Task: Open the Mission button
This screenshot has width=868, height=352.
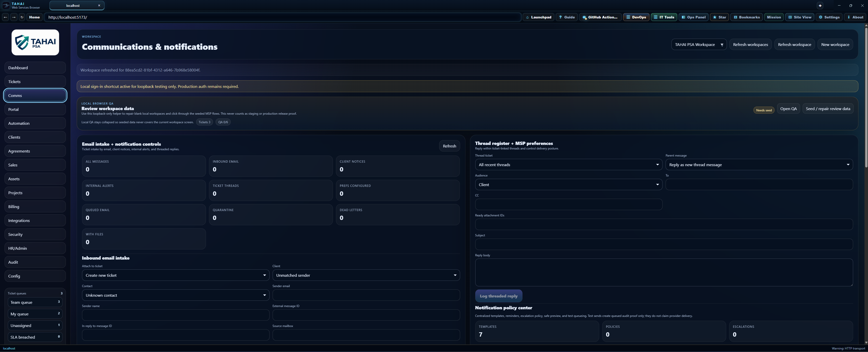Action: (x=774, y=17)
